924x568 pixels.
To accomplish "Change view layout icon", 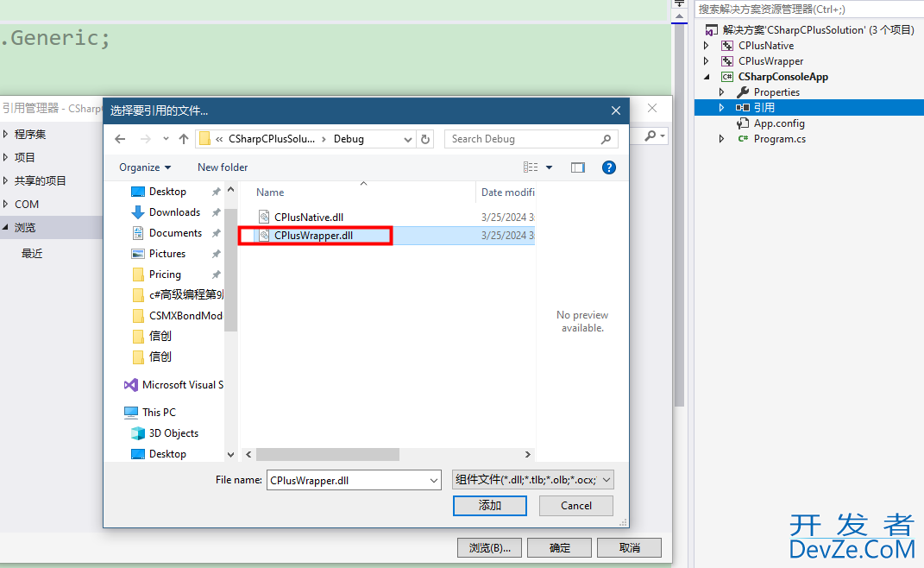I will [x=531, y=167].
